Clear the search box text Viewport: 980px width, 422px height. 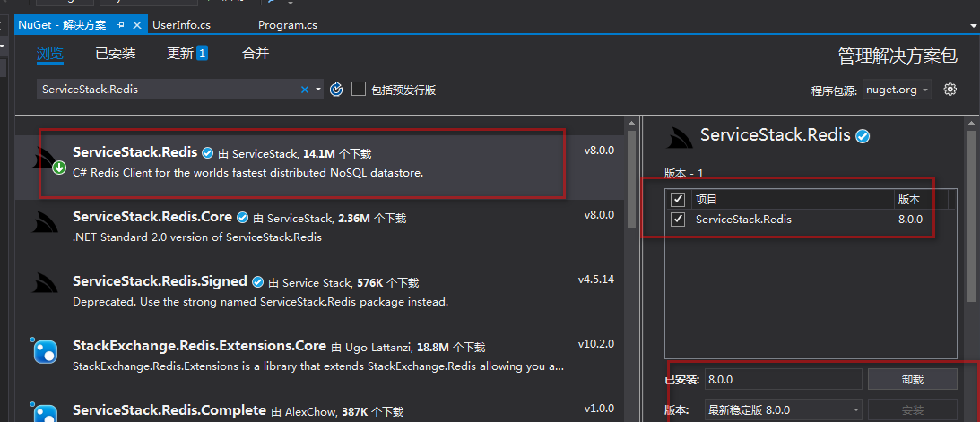coord(305,90)
